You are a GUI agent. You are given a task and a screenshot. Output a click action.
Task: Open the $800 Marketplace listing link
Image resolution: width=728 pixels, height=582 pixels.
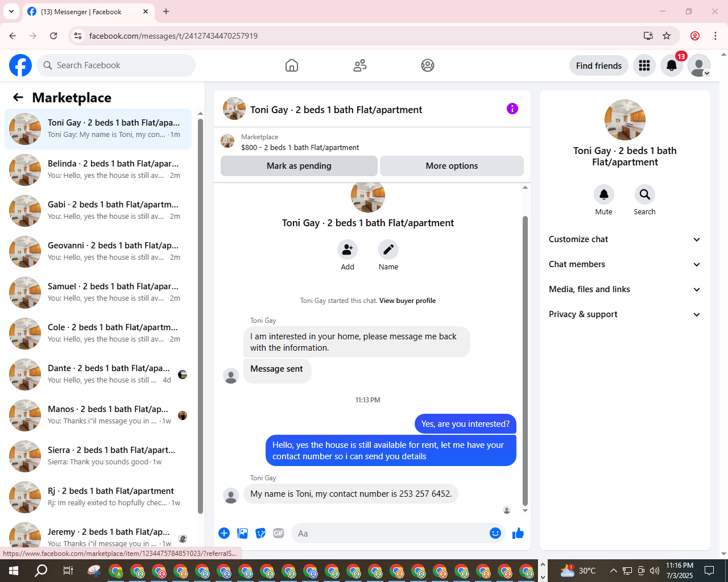coord(300,147)
